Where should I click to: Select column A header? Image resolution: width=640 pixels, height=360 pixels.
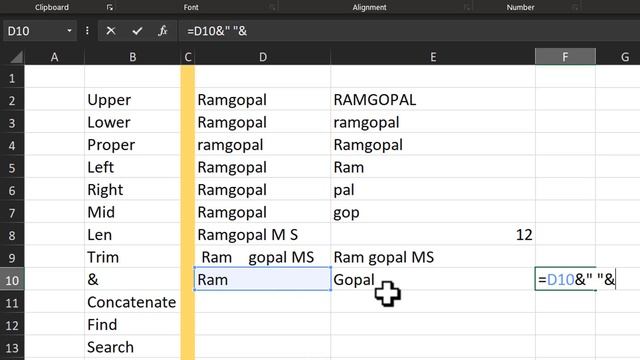tap(54, 57)
